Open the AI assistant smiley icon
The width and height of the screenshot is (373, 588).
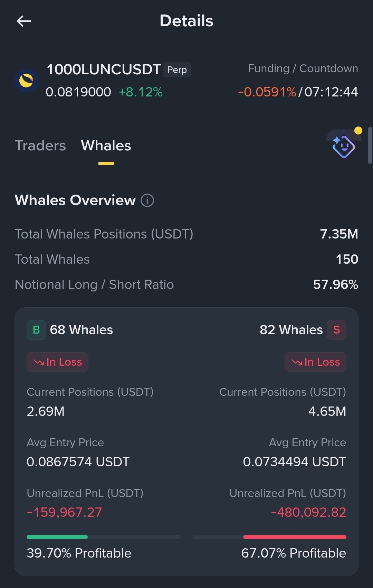(x=344, y=146)
